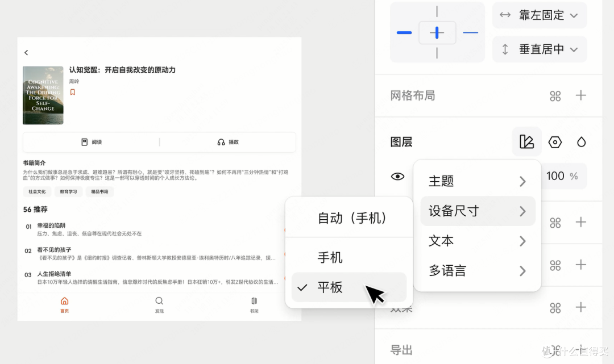Click the book title 认知觉醒
Image resolution: width=614 pixels, height=364 pixels.
[x=122, y=70]
